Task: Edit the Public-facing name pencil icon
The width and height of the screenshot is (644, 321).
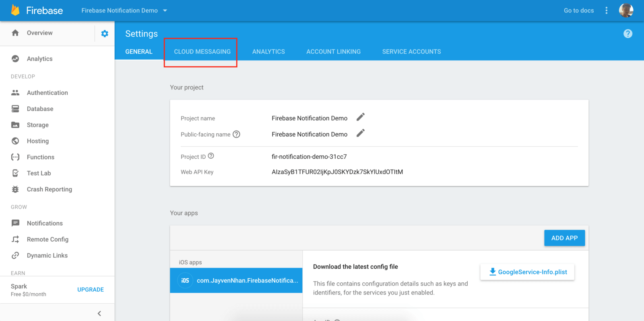Action: tap(361, 133)
